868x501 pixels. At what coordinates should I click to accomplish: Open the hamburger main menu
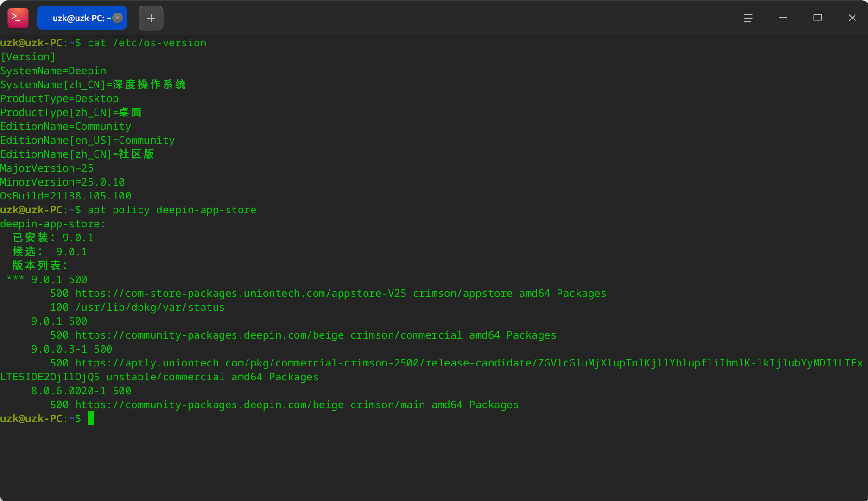click(748, 18)
